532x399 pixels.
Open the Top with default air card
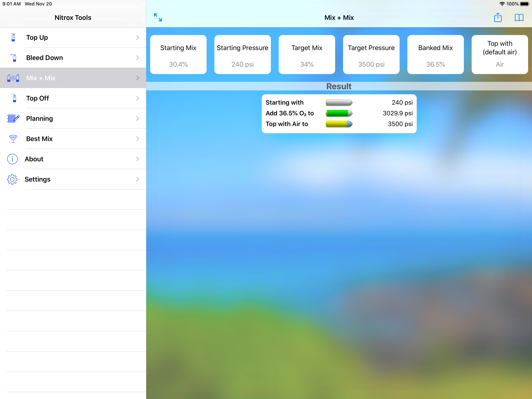pos(499,55)
